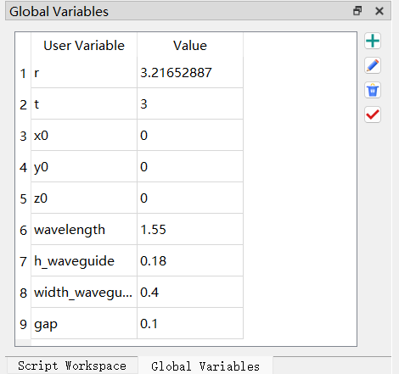Select value 0.4 in row 8
The height and width of the screenshot is (374, 399).
(x=190, y=292)
